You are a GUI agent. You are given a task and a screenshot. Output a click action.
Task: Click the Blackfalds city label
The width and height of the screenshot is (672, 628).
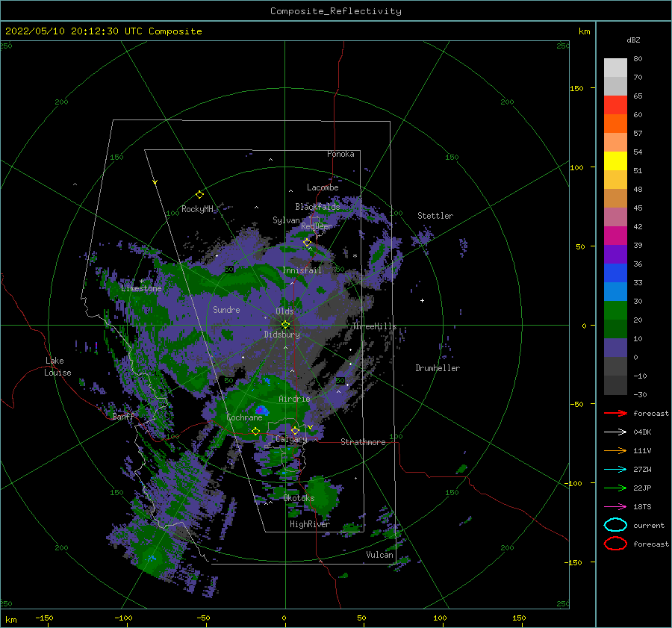(x=317, y=207)
